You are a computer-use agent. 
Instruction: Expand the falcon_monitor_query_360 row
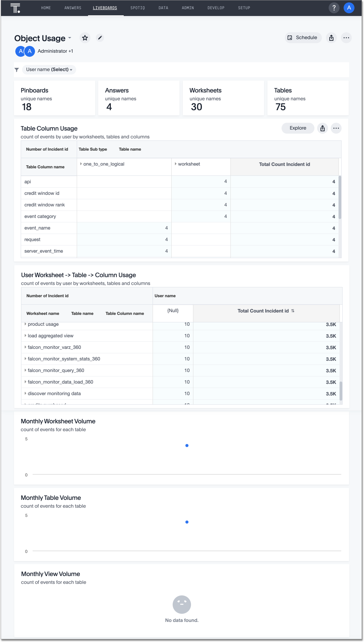pos(25,370)
